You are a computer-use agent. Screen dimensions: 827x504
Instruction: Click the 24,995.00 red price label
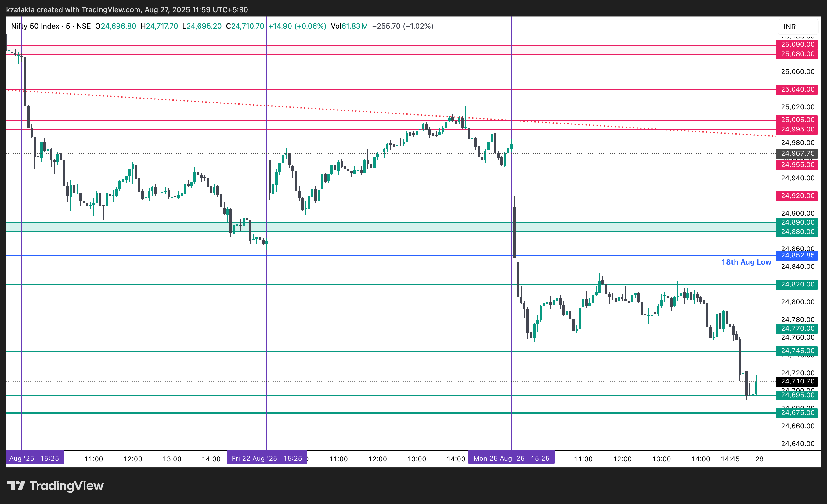coord(797,129)
